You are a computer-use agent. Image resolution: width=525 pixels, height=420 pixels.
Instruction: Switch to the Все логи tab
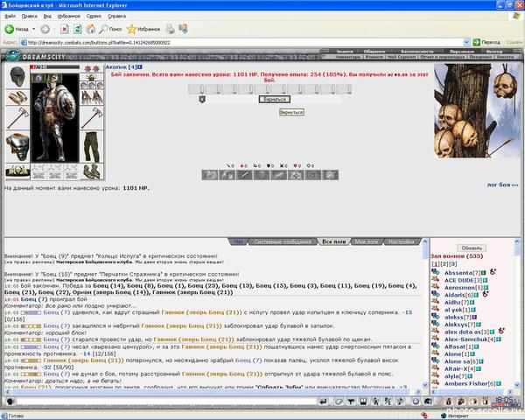333,241
